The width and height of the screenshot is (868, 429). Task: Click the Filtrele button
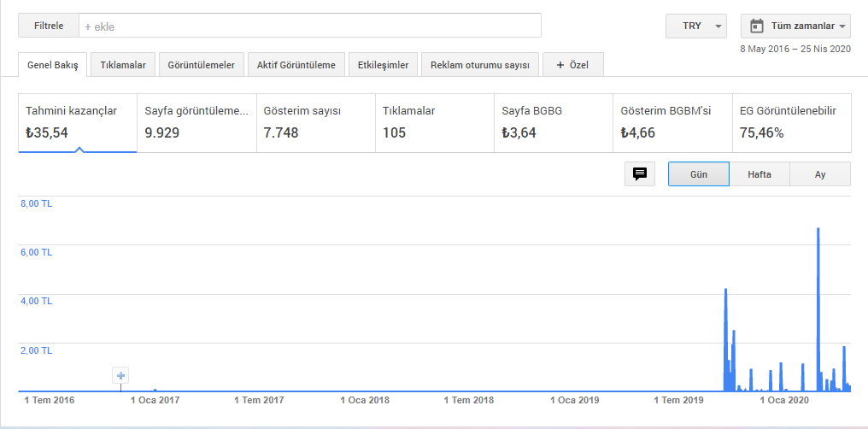[49, 26]
